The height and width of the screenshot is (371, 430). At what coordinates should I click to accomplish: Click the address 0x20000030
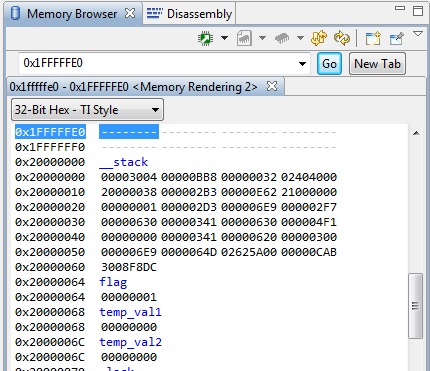[50, 222]
